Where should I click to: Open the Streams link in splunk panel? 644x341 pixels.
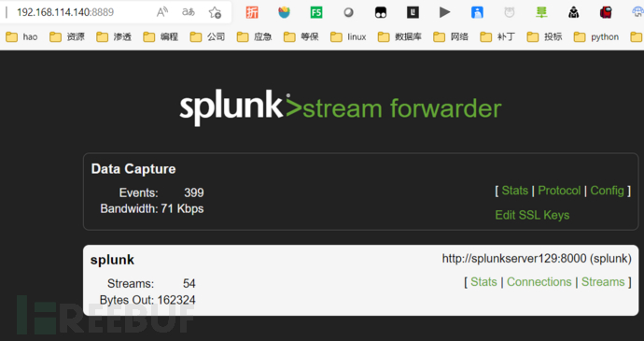point(603,282)
